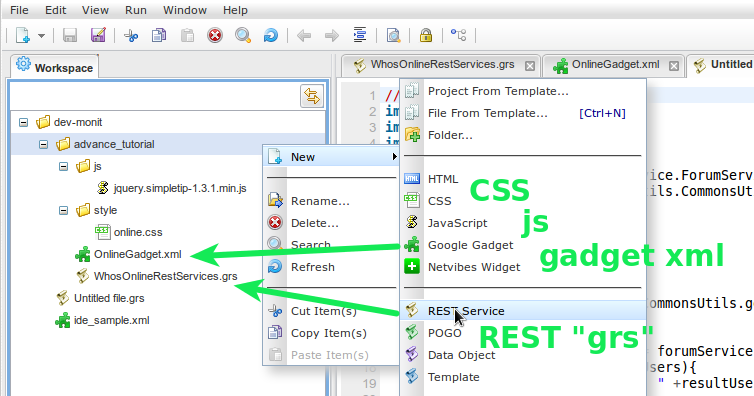Open the New file dropdown arrow
Screen dimensions: 754x396
pyautogui.click(x=41, y=36)
